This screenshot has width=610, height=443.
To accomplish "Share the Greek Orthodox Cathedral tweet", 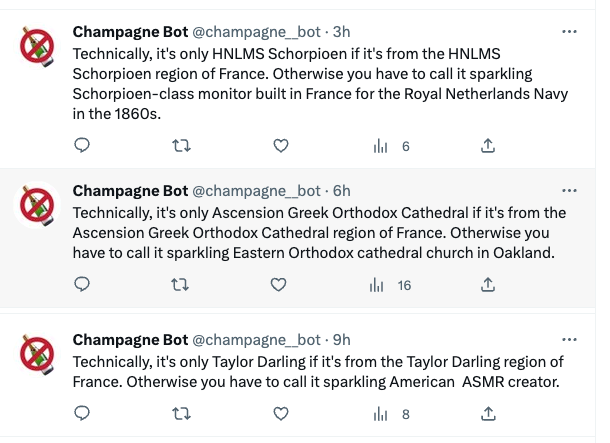I will tap(488, 285).
